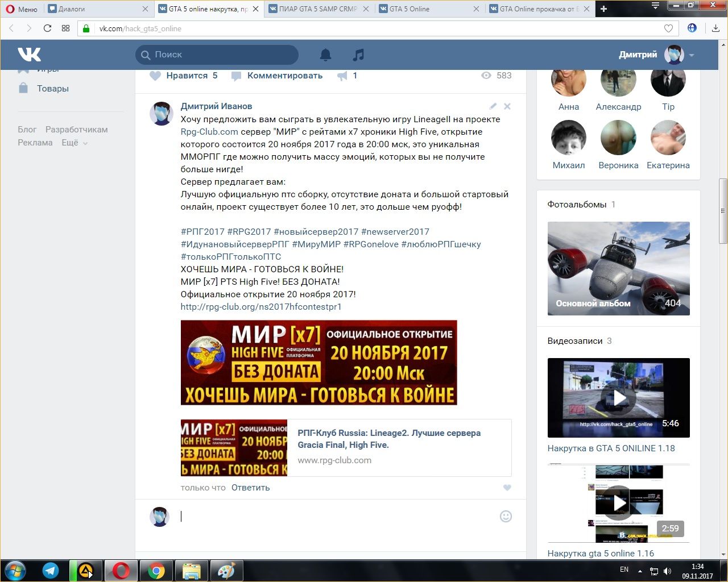Open Opera from the taskbar
This screenshot has height=582, width=728.
click(121, 571)
